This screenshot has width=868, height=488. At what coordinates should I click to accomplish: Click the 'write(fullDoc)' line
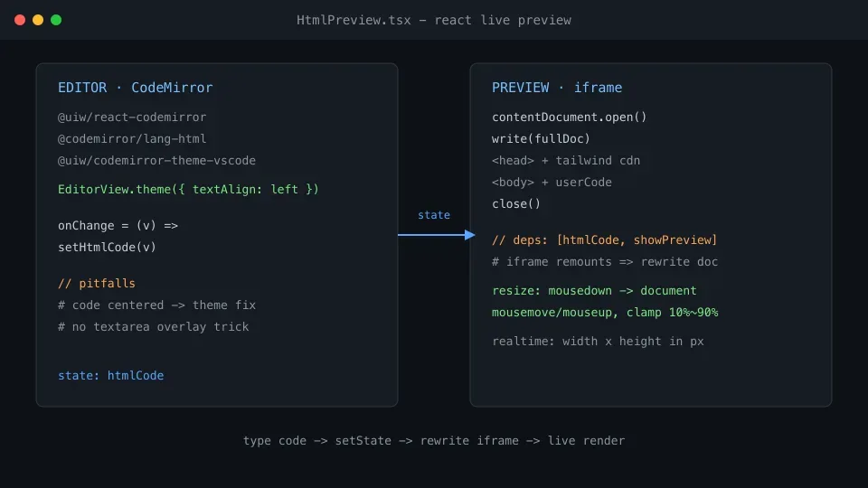(x=541, y=139)
